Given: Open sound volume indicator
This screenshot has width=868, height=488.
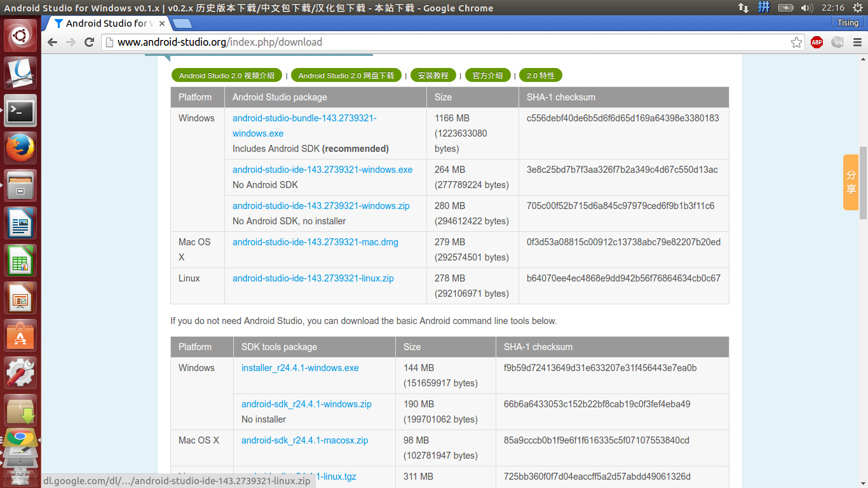Looking at the screenshot, I should 807,8.
